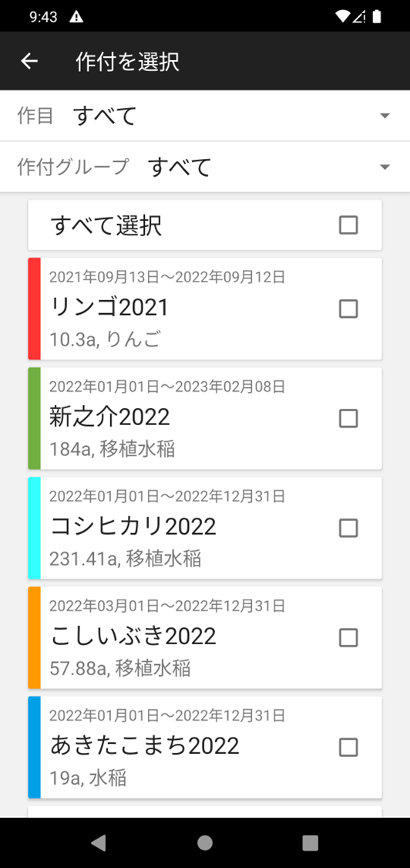Tap the Android home circle button
Viewport: 410px width, 868px height.
pos(205,843)
